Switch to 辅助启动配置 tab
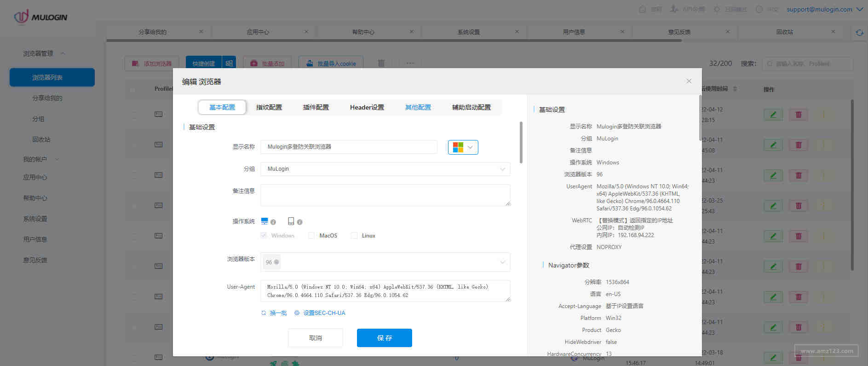The image size is (868, 366). pyautogui.click(x=471, y=107)
